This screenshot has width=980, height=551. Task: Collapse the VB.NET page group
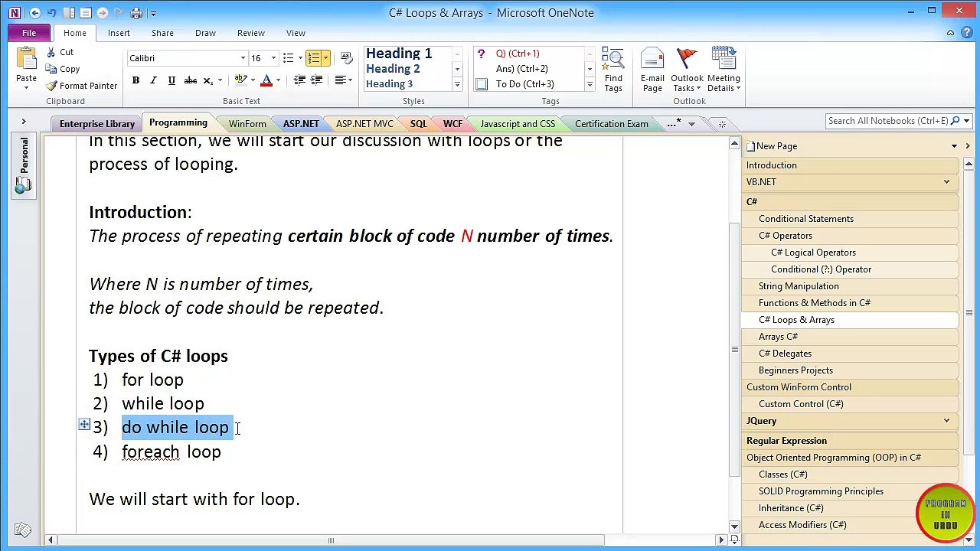point(946,182)
